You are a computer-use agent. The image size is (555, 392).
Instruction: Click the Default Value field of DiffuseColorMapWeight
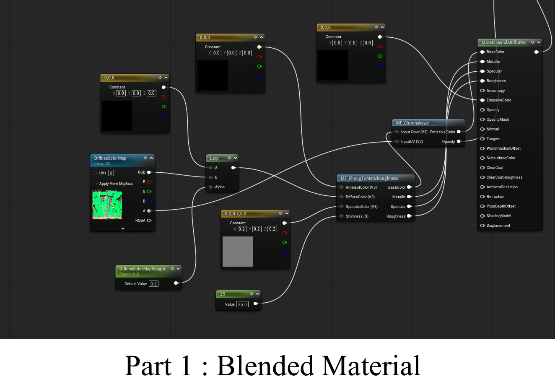[153, 284]
